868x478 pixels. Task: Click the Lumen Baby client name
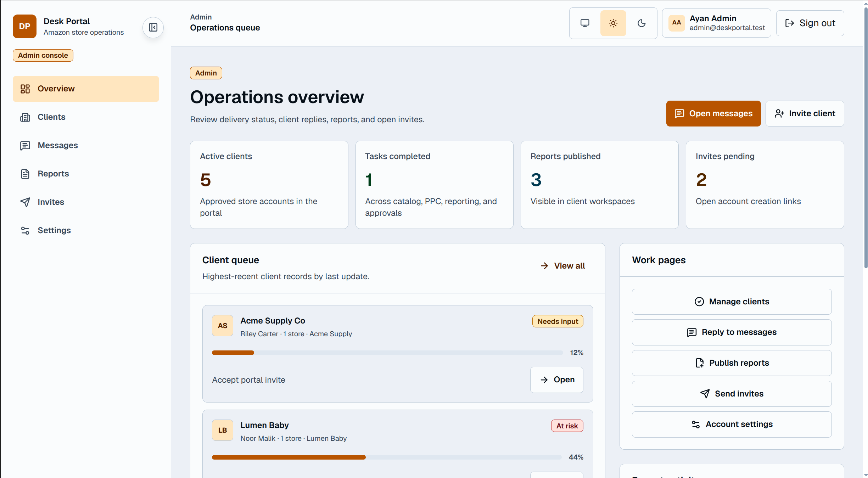click(x=264, y=425)
